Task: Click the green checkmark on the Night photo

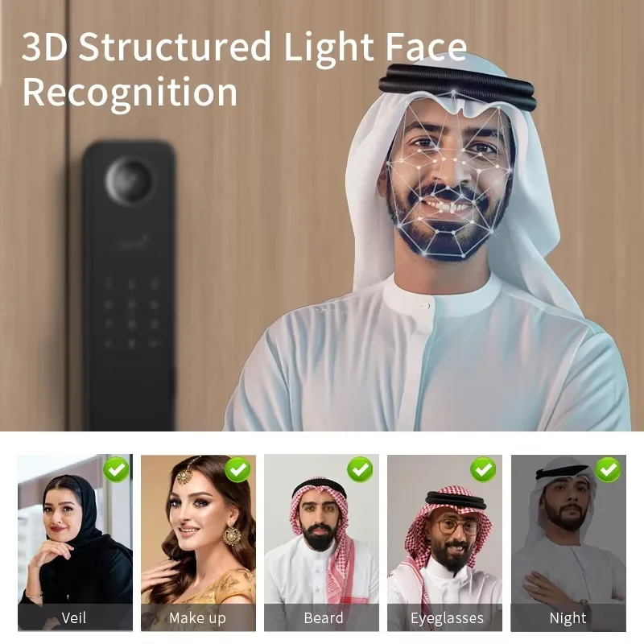Action: coord(608,469)
